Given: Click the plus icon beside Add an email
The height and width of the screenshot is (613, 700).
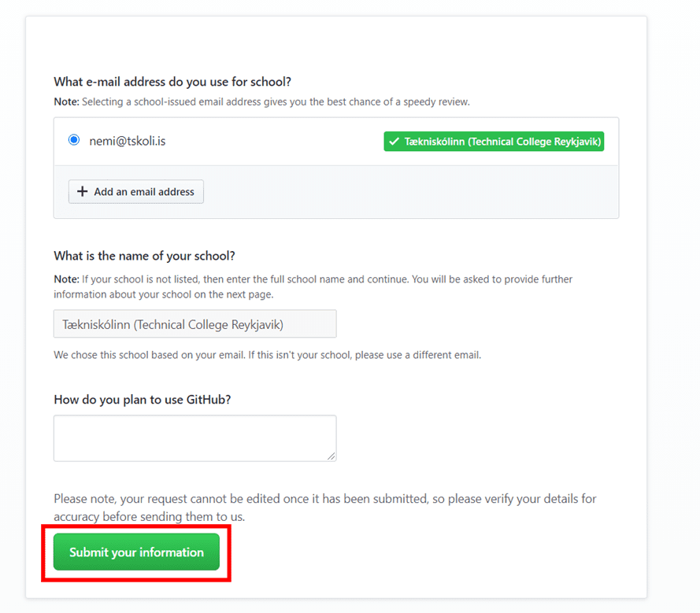Looking at the screenshot, I should (x=82, y=191).
